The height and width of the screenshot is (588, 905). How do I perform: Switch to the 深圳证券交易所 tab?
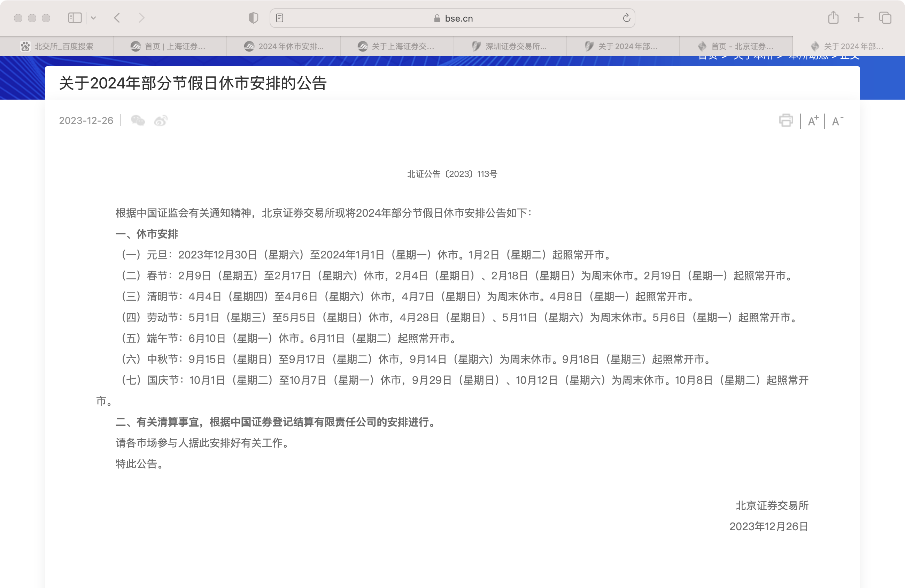click(x=510, y=46)
